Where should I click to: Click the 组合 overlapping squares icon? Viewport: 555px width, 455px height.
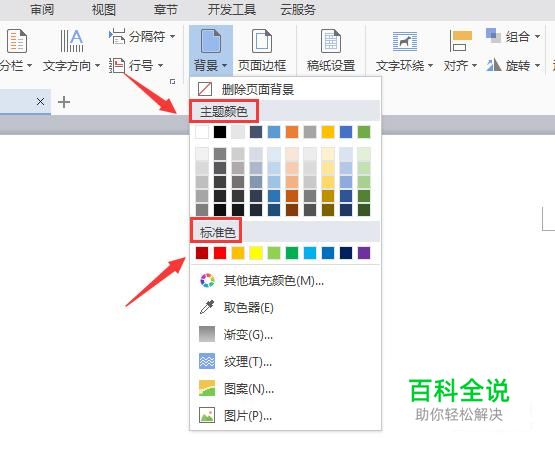pyautogui.click(x=493, y=35)
